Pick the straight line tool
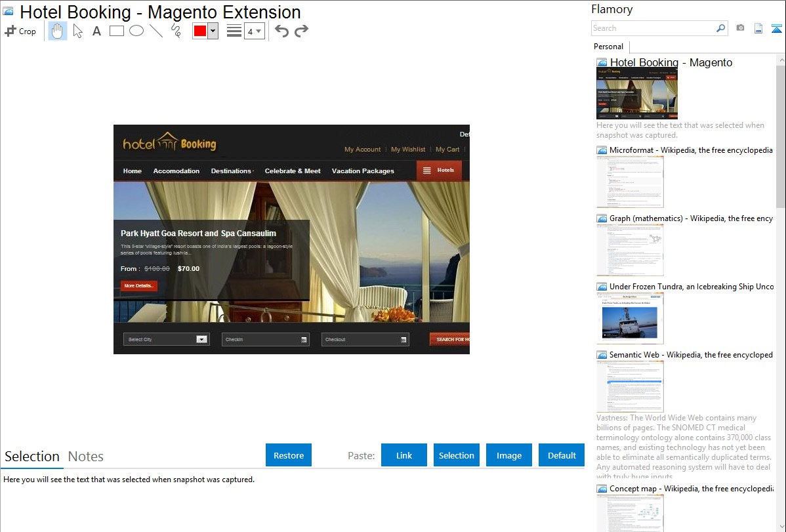Screen dimensions: 786x532 pos(156,31)
